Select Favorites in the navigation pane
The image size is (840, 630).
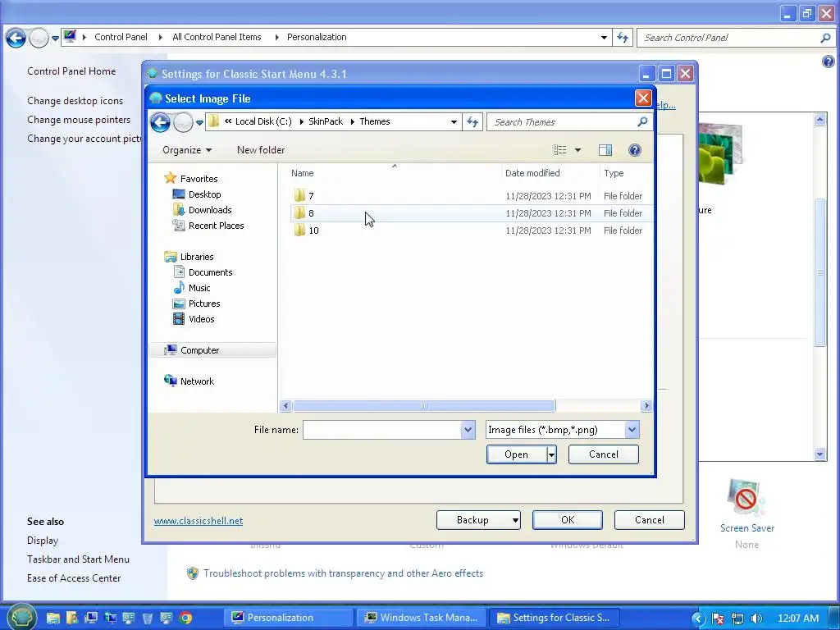point(199,178)
